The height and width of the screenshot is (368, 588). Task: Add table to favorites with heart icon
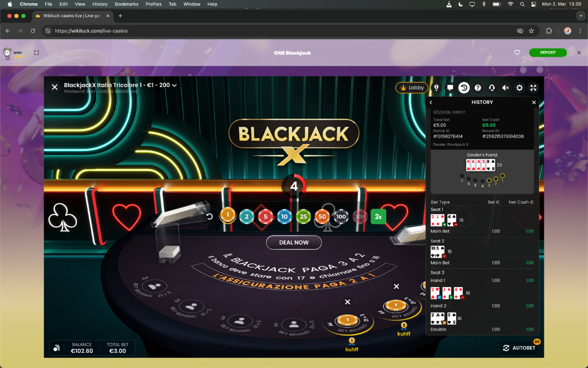(x=517, y=53)
